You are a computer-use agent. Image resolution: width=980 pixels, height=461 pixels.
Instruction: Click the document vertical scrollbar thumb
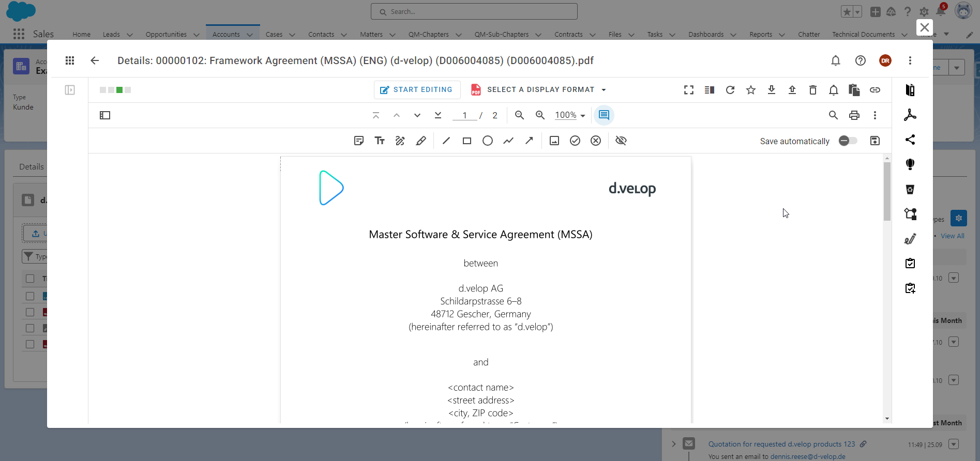click(x=887, y=191)
